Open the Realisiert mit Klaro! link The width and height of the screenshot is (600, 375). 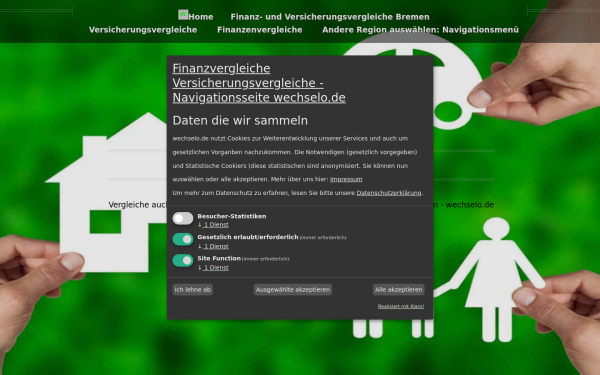(401, 306)
